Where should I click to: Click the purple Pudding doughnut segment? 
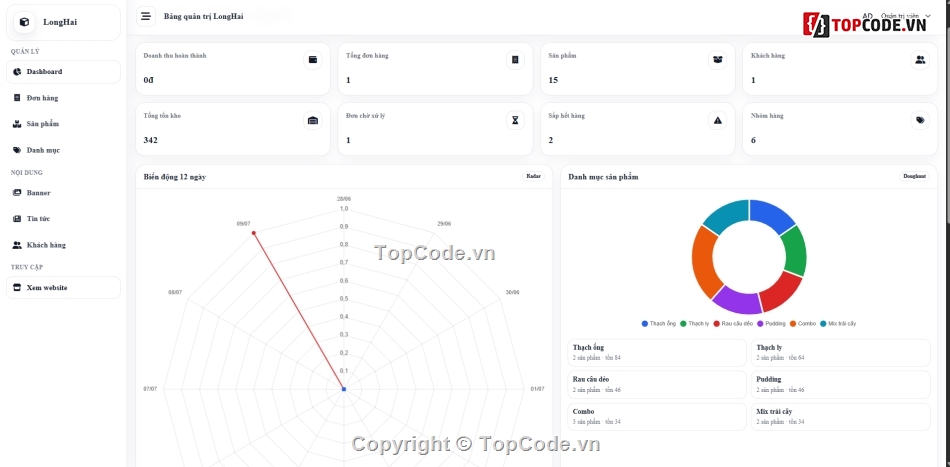(x=737, y=299)
